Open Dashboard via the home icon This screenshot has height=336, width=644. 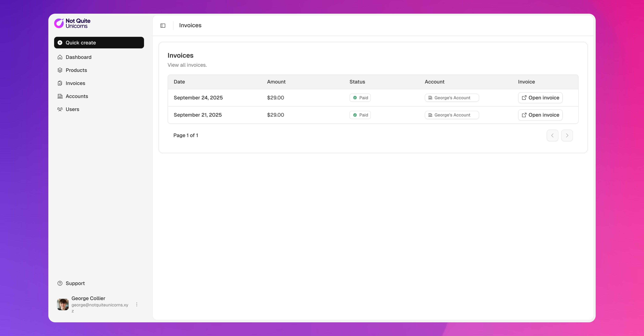click(60, 57)
